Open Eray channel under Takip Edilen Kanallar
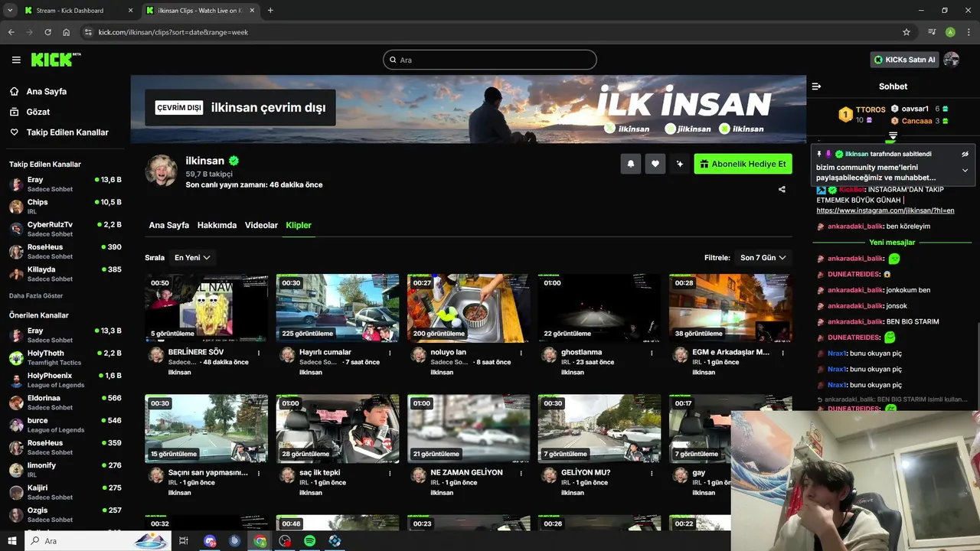 [x=65, y=184]
